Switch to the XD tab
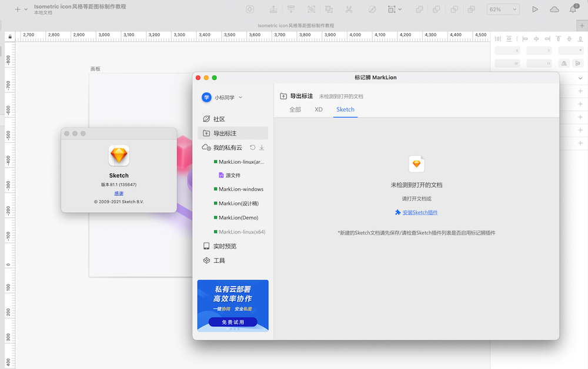 tap(318, 109)
